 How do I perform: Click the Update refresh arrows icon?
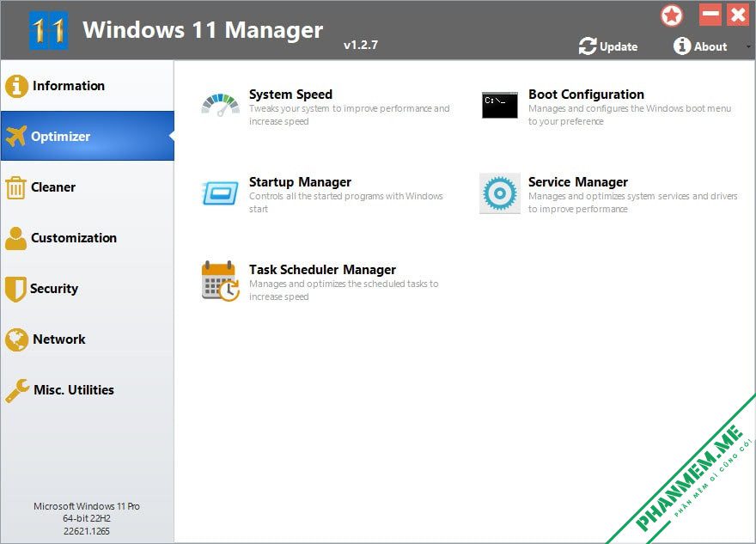588,46
